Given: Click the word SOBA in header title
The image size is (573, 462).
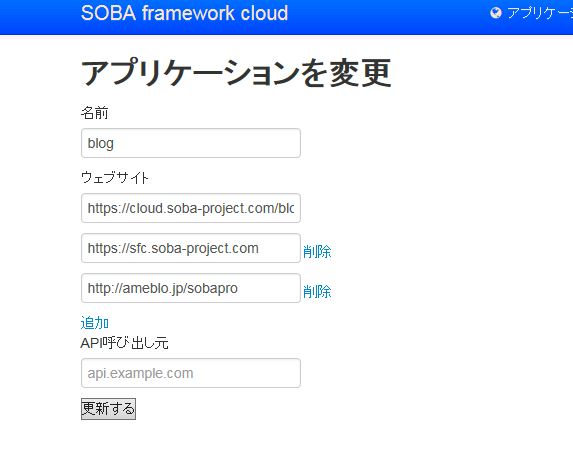Looking at the screenshot, I should (109, 13).
